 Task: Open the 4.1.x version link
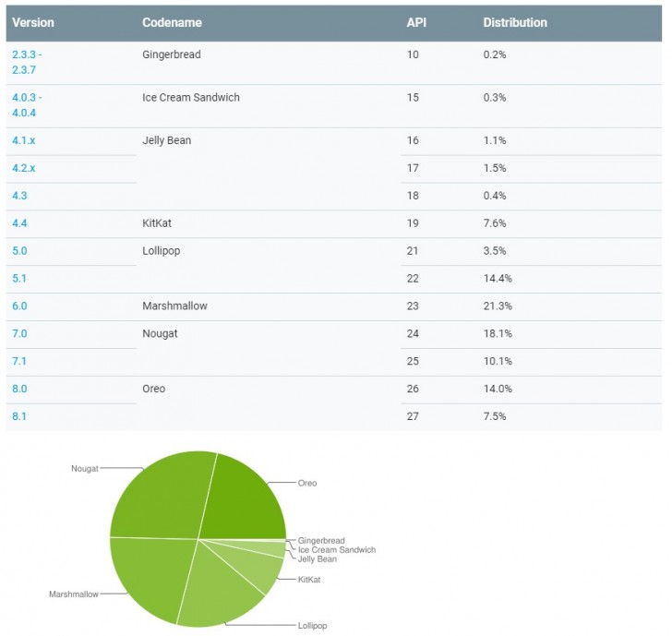click(x=24, y=141)
